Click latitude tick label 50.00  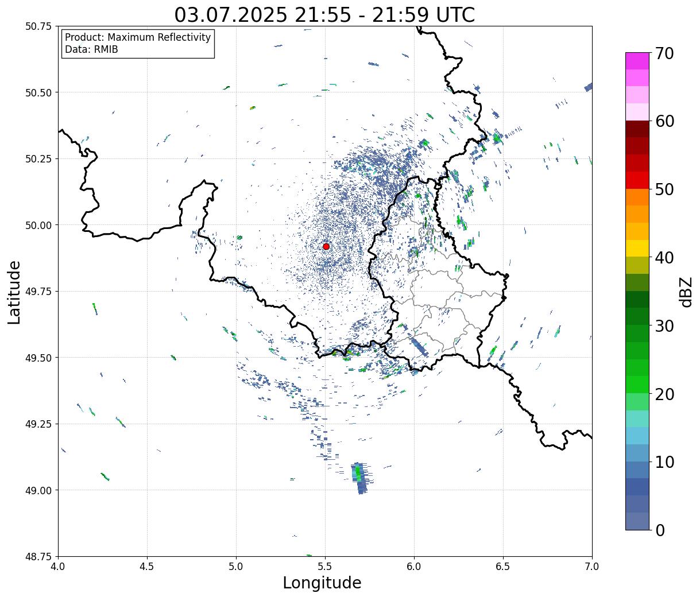point(38,225)
